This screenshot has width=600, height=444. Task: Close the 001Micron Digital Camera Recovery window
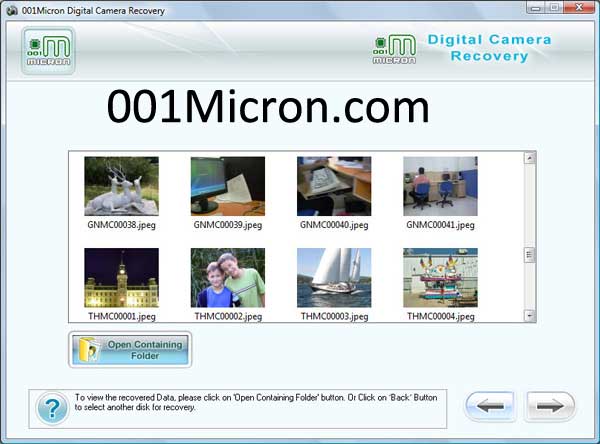(x=579, y=7)
